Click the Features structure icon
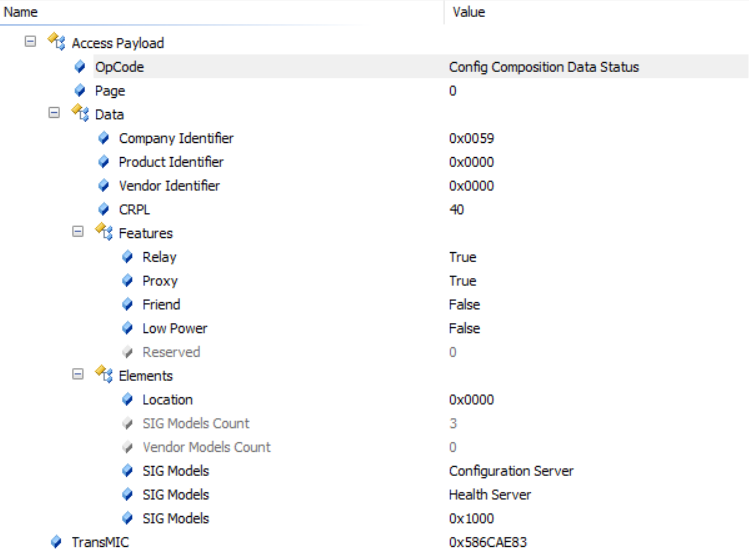This screenshot has height=554, width=749. [104, 232]
